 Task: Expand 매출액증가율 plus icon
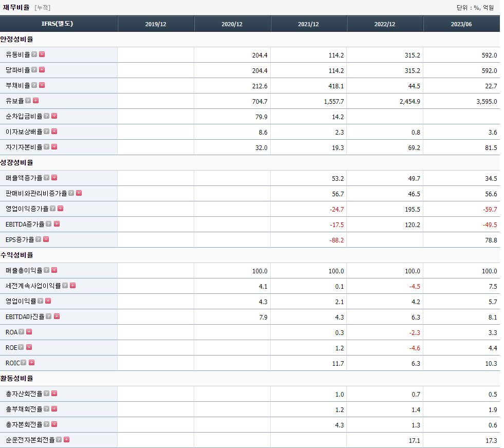pyautogui.click(x=54, y=178)
